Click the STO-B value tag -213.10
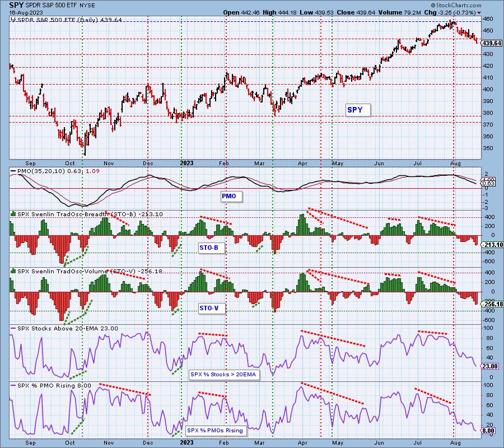Viewport: 504px width, 448px height. click(x=492, y=245)
